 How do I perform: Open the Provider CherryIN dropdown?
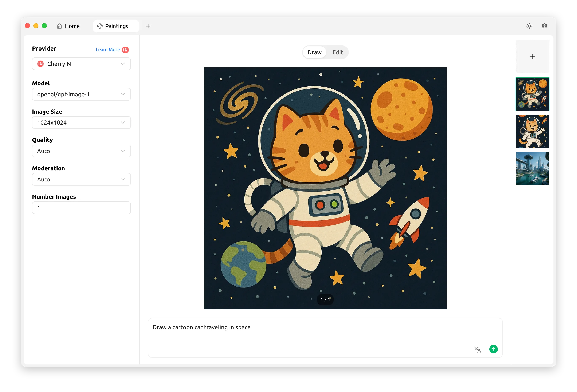click(x=81, y=64)
